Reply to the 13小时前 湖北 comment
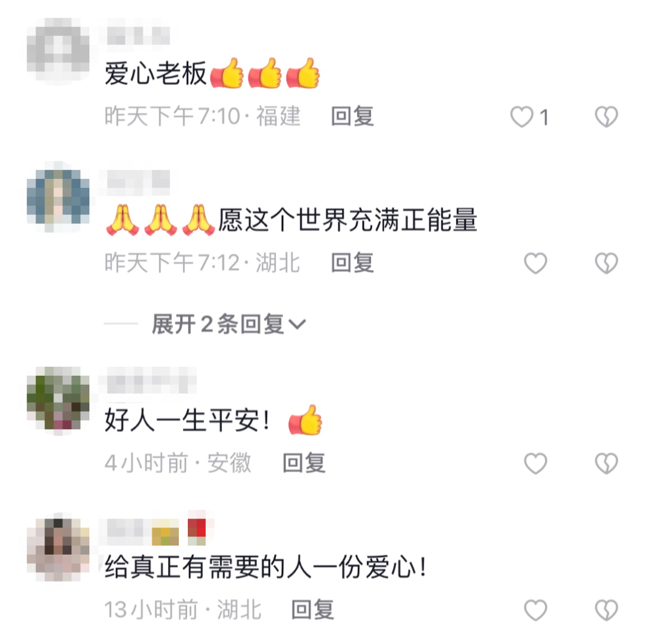 click(x=313, y=609)
